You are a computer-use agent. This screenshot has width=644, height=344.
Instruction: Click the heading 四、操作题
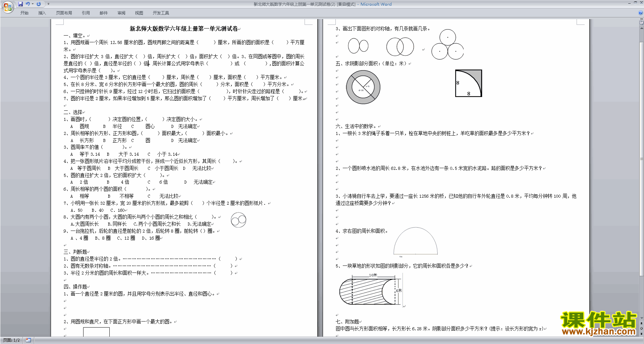click(75, 287)
